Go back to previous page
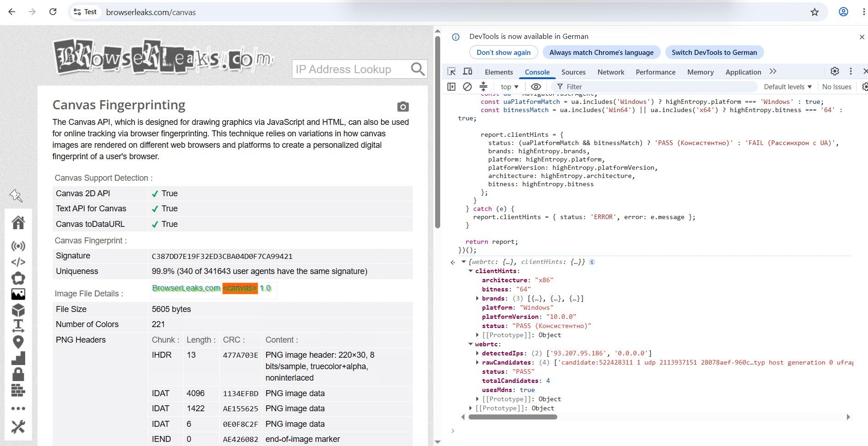The image size is (868, 446). (12, 12)
